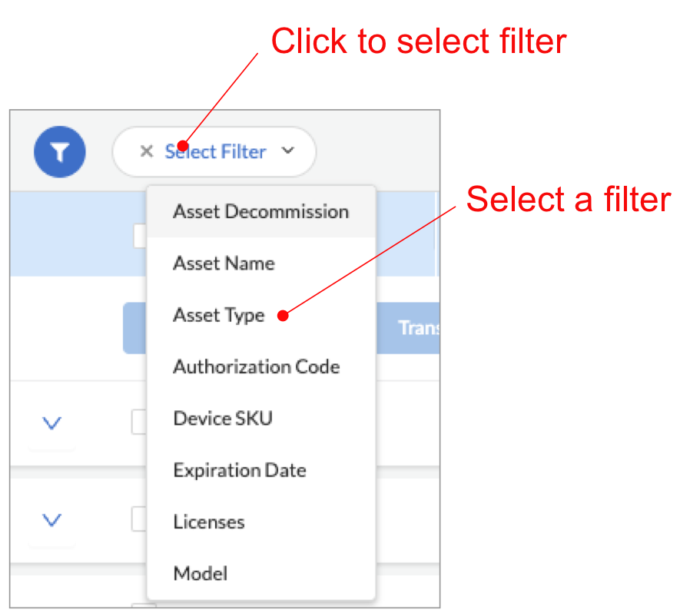
Task: Check the first table row checkbox
Action: (139, 422)
